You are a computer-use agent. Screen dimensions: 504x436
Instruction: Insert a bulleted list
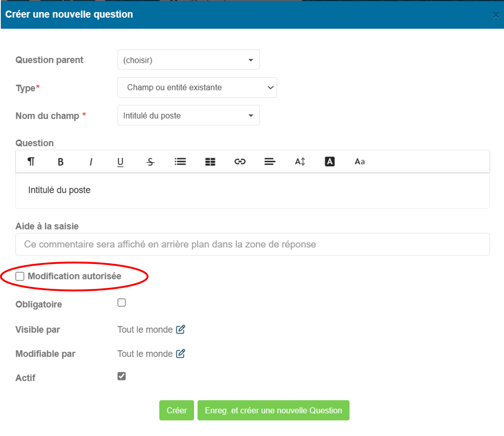click(x=180, y=162)
